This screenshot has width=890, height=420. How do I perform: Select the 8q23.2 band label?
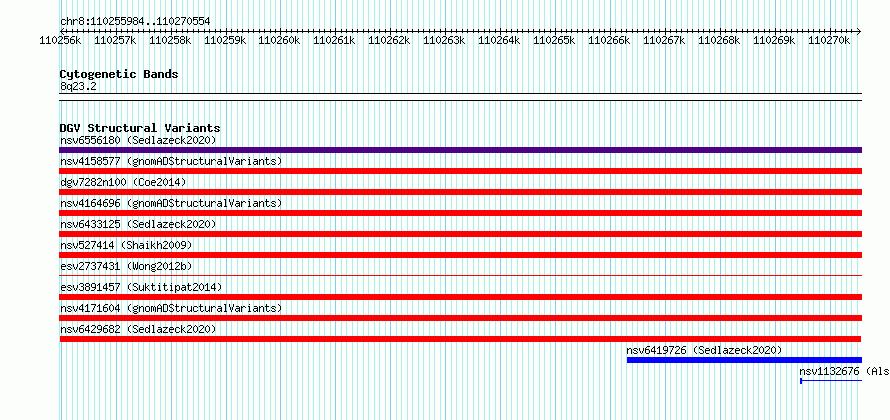click(x=78, y=86)
